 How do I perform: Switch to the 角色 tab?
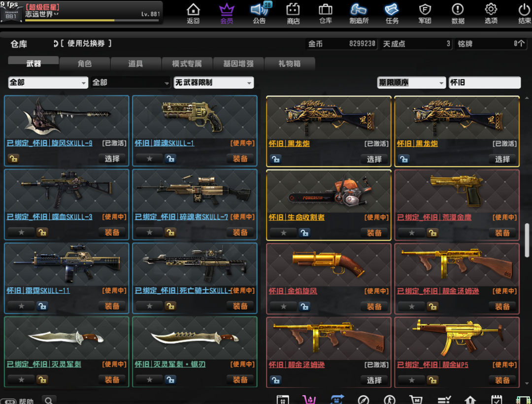[x=85, y=64]
